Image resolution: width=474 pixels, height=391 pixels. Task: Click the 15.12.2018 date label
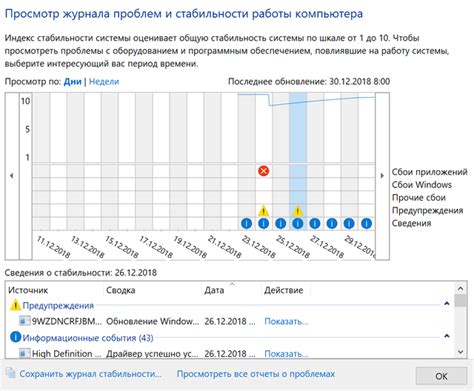click(x=122, y=247)
